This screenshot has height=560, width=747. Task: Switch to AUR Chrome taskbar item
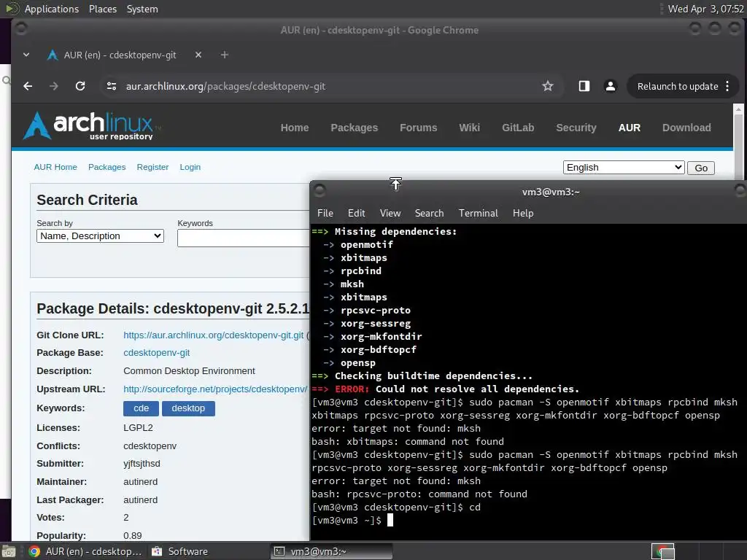[85, 551]
